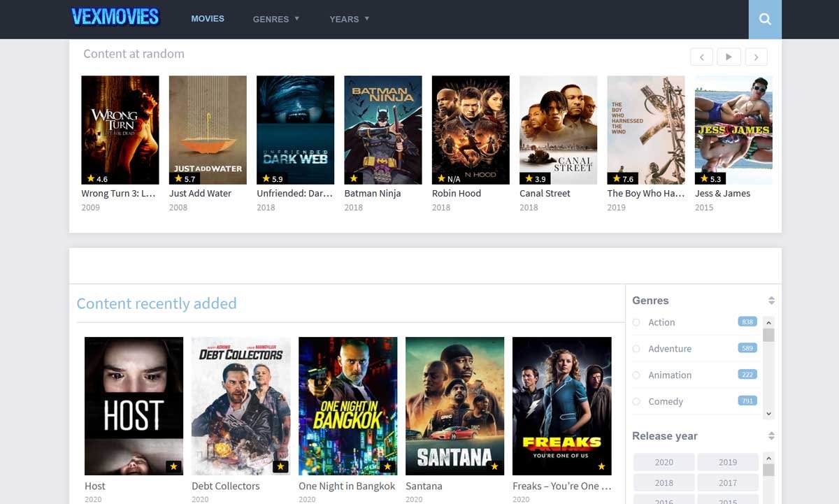839x504 pixels.
Task: Open the Just Add Water title link
Action: (200, 193)
